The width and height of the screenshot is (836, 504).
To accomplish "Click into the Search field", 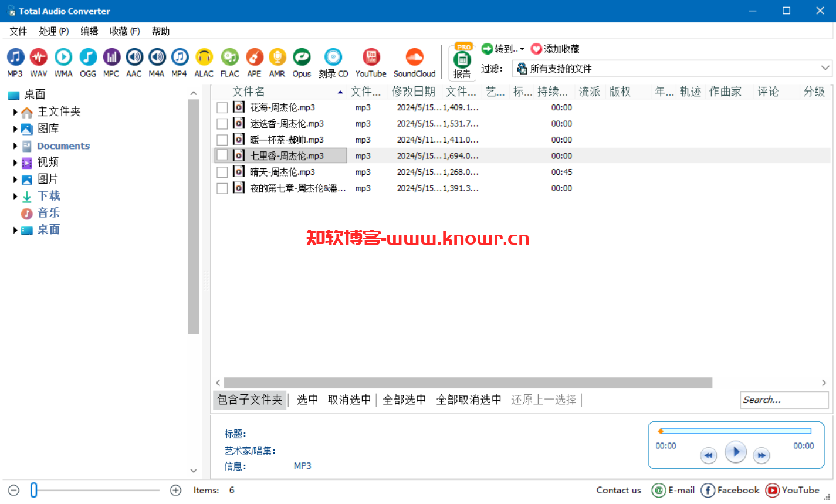I will pyautogui.click(x=784, y=400).
